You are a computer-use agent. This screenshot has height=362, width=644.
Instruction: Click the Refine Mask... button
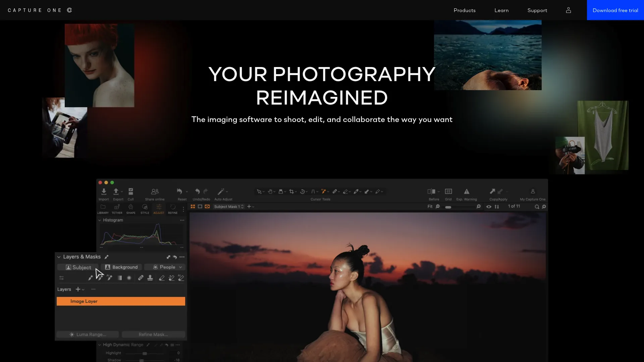coord(153,335)
